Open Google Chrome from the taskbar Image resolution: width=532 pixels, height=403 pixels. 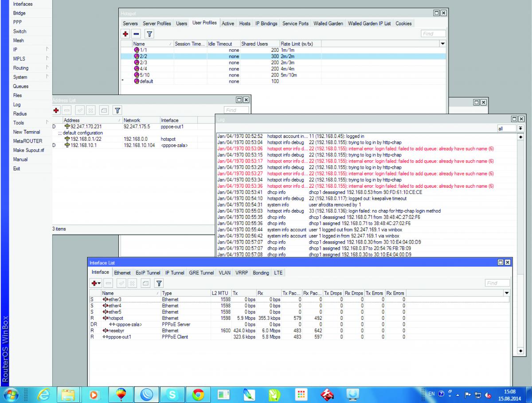pyautogui.click(x=198, y=394)
